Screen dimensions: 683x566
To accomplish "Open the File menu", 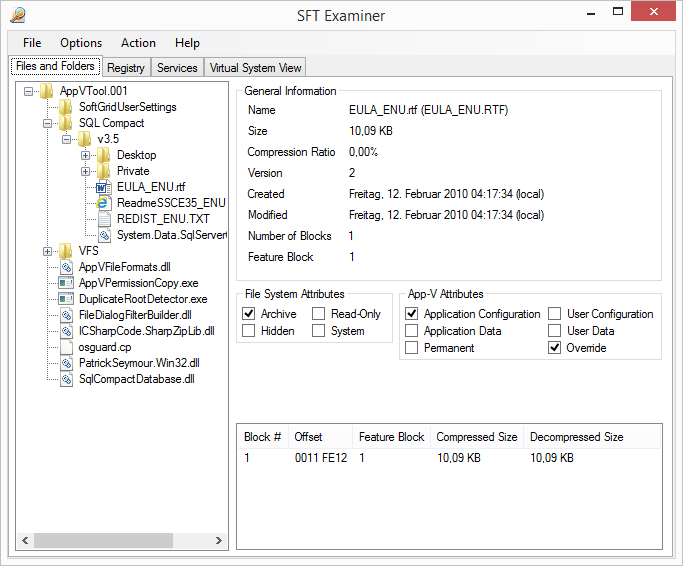I will [x=32, y=43].
